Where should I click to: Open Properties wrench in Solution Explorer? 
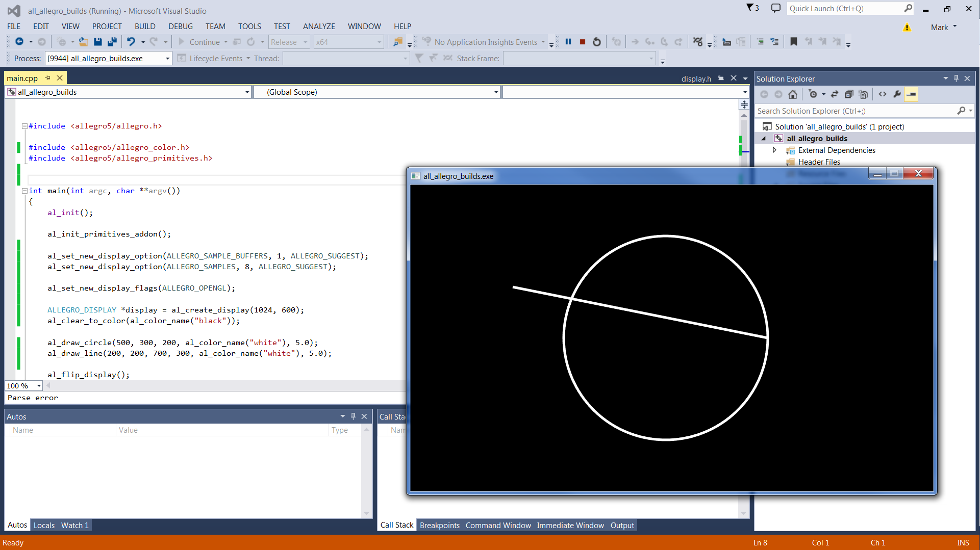(x=897, y=94)
